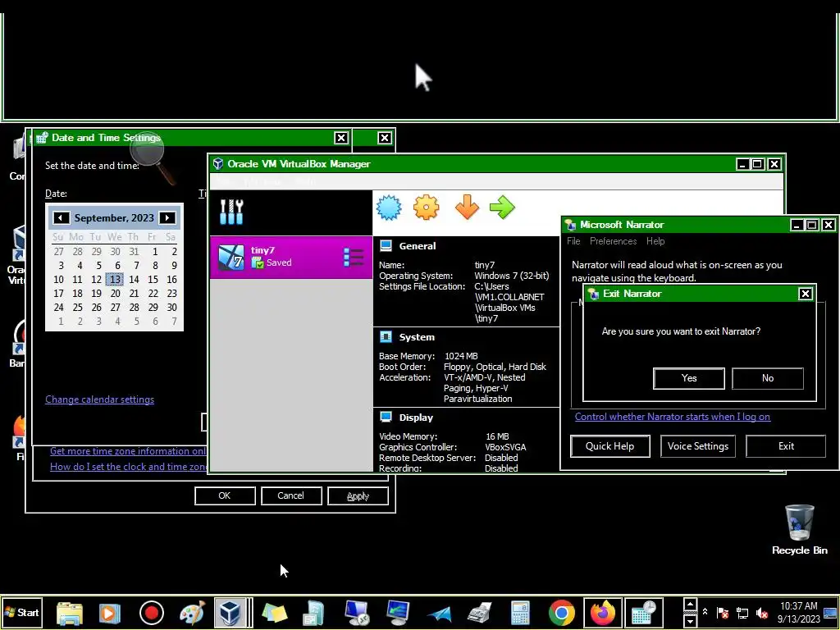Open Change calendar settings link

(x=99, y=399)
